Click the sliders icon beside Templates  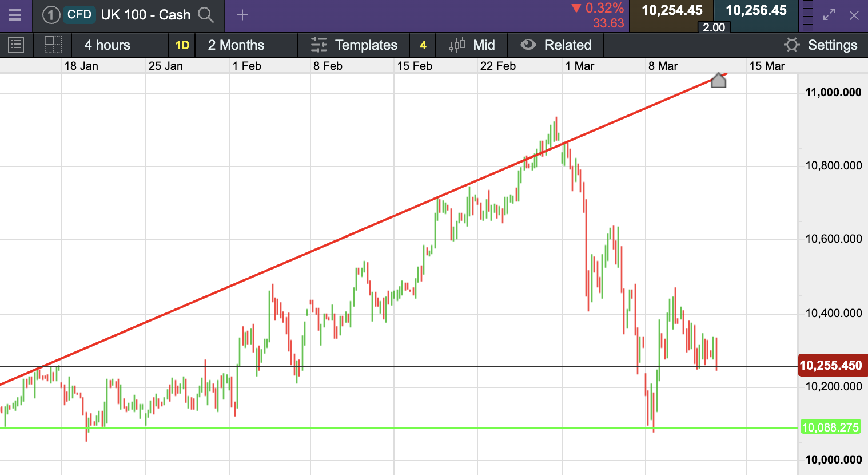point(319,45)
